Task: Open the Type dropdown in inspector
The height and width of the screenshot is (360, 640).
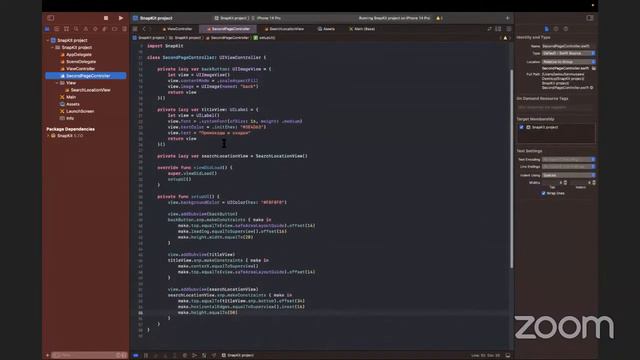Action: [569, 53]
